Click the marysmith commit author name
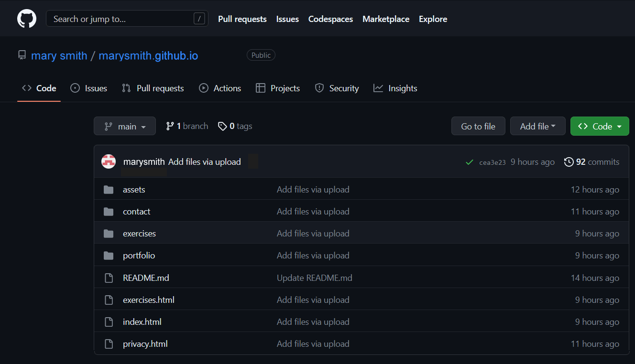 coord(144,162)
